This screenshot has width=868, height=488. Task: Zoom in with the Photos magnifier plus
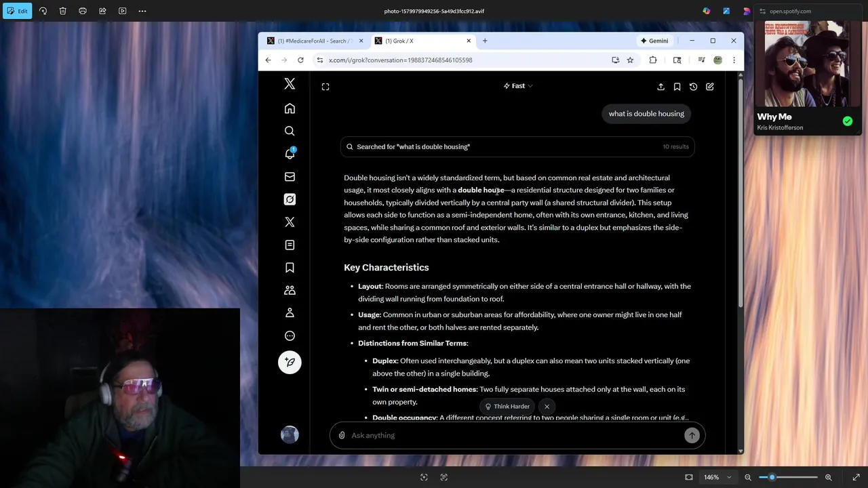[x=828, y=477]
